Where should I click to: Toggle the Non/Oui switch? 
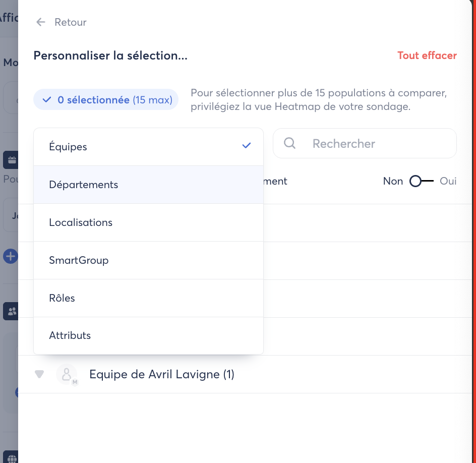pyautogui.click(x=421, y=181)
